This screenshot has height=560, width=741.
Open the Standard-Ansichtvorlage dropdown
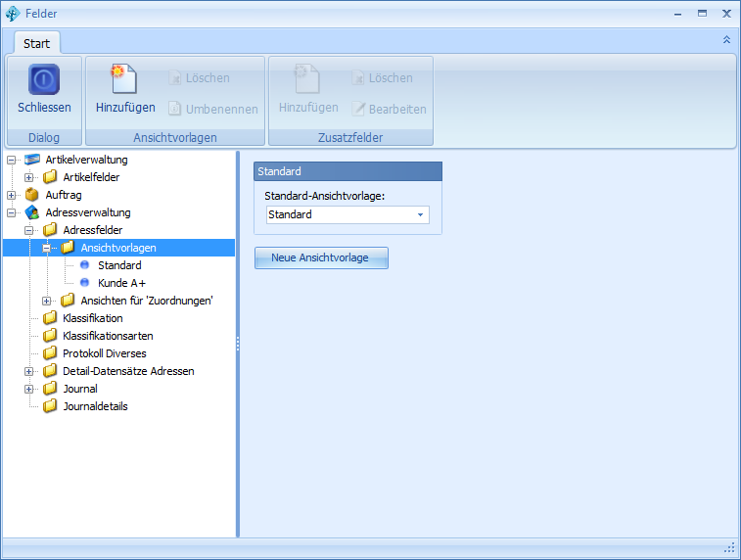tap(420, 214)
